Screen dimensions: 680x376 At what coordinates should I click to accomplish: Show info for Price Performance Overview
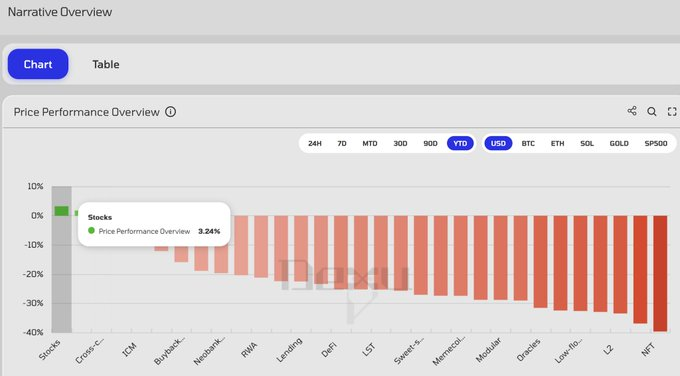point(170,112)
